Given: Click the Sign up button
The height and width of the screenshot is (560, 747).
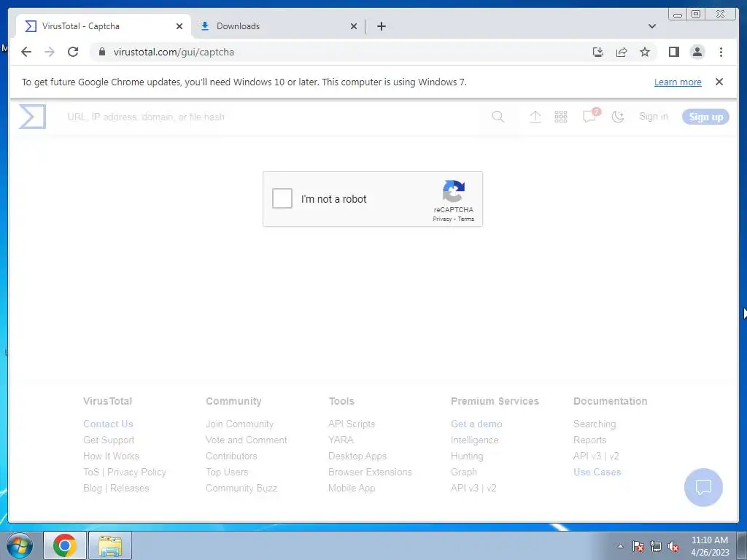Looking at the screenshot, I should pyautogui.click(x=705, y=117).
